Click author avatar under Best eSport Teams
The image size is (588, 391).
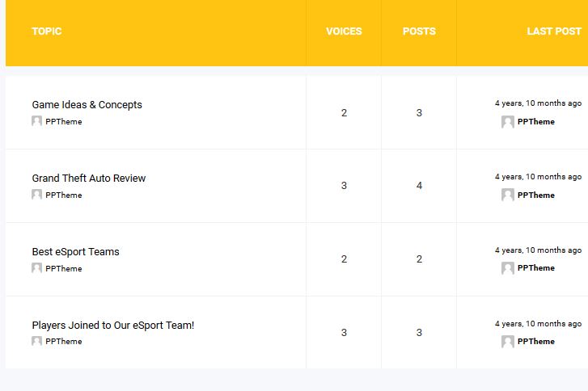(x=36, y=267)
